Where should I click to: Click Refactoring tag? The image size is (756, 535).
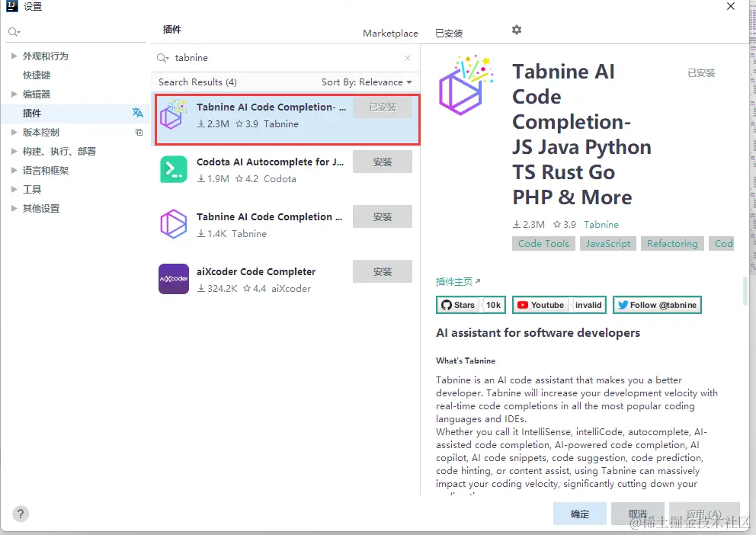[x=672, y=243]
